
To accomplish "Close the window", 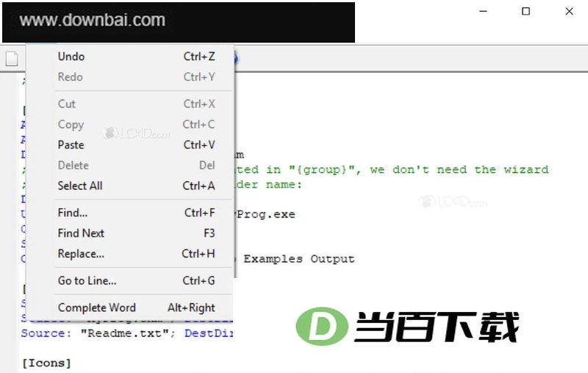I will click(x=569, y=11).
